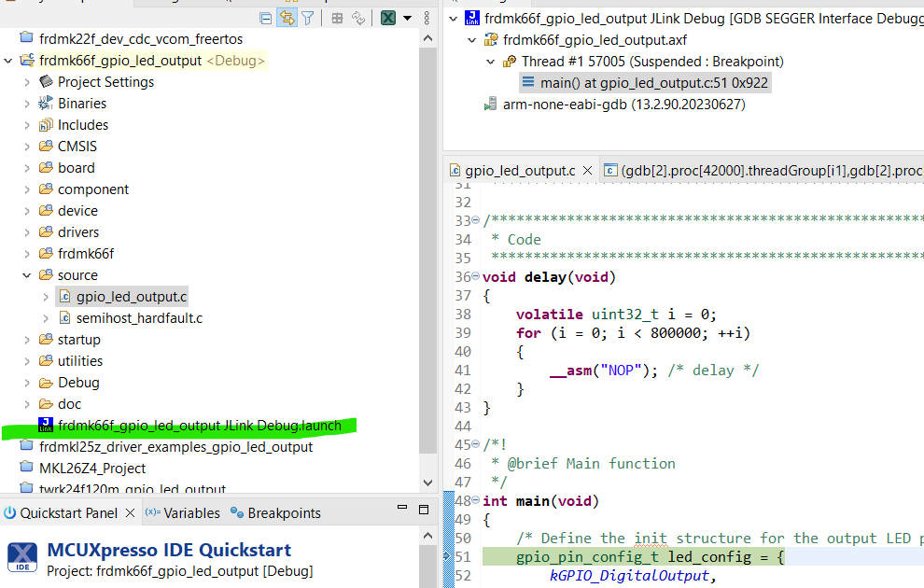Switch to the Variables tab

pyautogui.click(x=182, y=513)
